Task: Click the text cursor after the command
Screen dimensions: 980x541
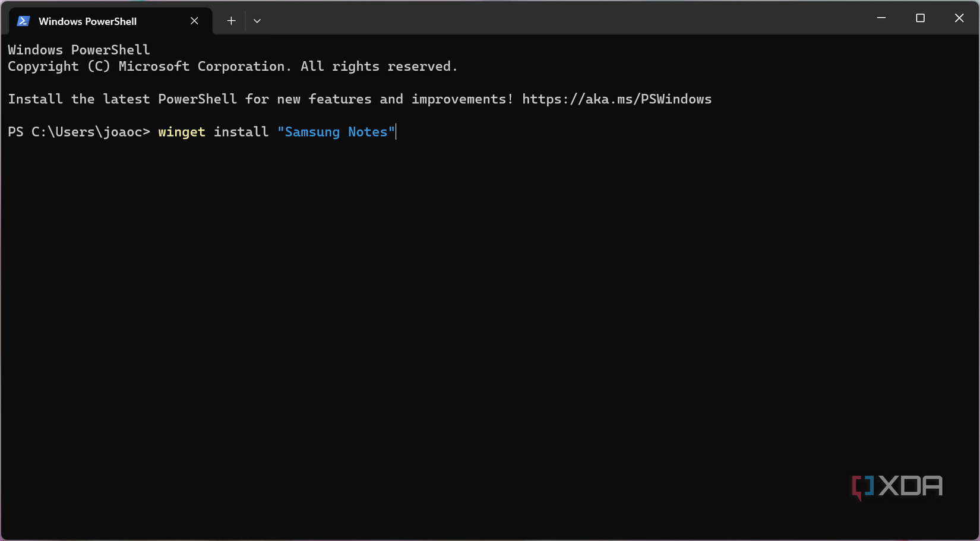Action: 396,132
